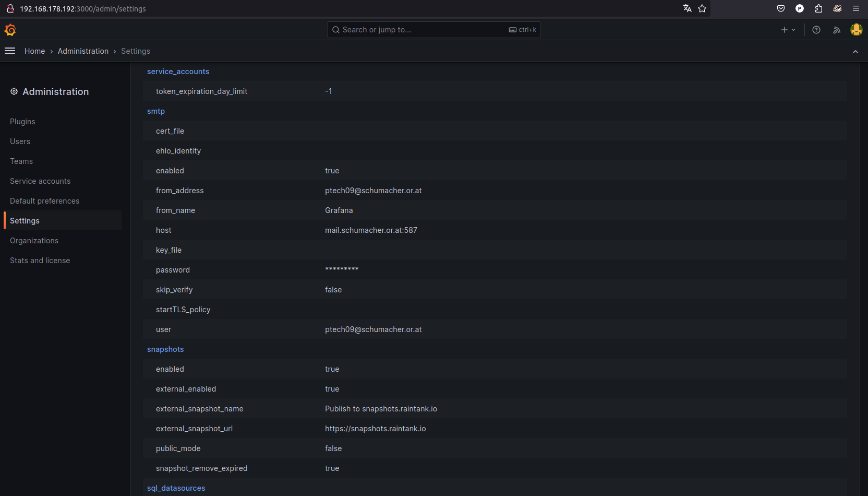
Task: Click the Home breadcrumb link
Action: [34, 51]
